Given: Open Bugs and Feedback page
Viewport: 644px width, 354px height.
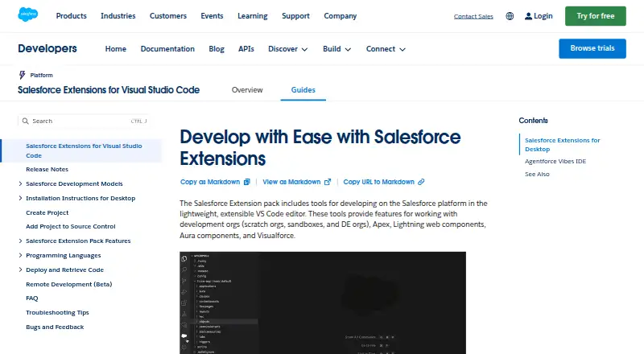Looking at the screenshot, I should point(55,327).
